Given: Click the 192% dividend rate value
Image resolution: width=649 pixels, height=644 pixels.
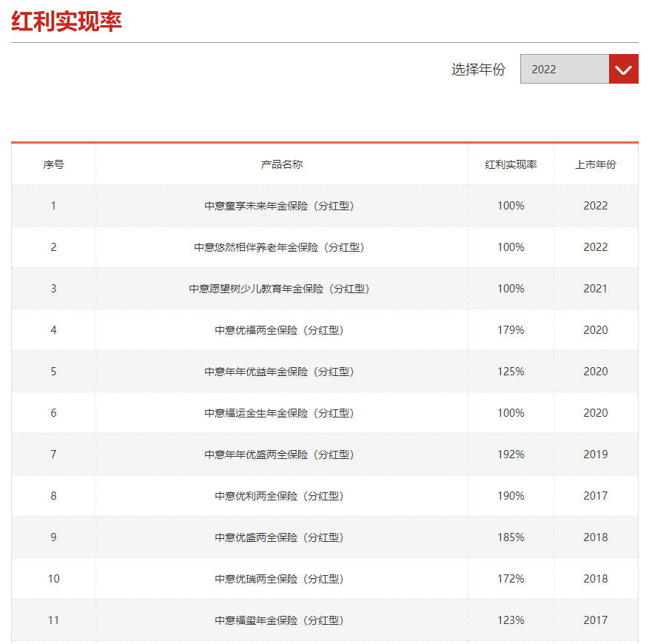Looking at the screenshot, I should point(511,455).
